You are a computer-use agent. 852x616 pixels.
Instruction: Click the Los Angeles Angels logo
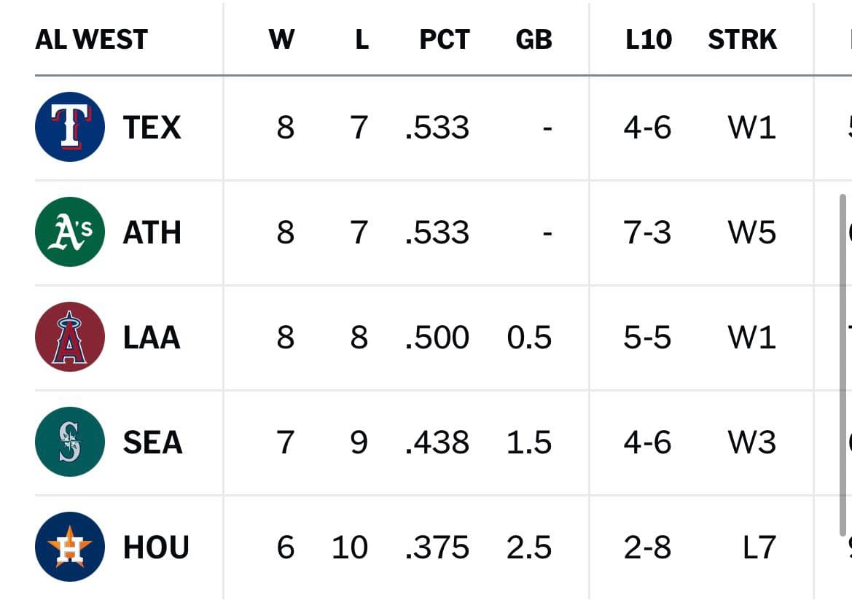69,337
